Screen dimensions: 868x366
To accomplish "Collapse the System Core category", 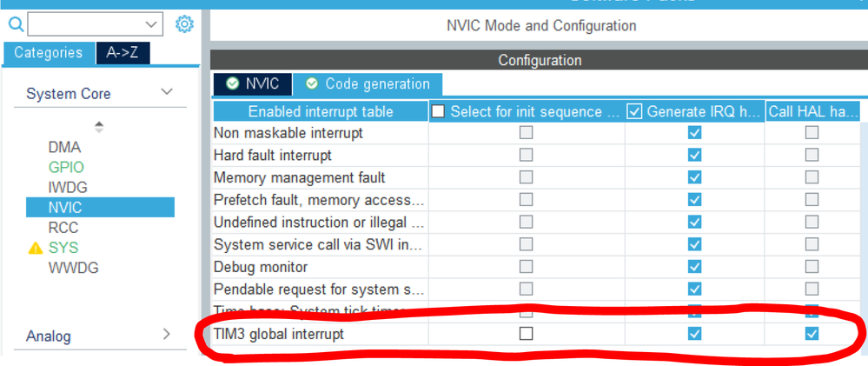I will (167, 92).
